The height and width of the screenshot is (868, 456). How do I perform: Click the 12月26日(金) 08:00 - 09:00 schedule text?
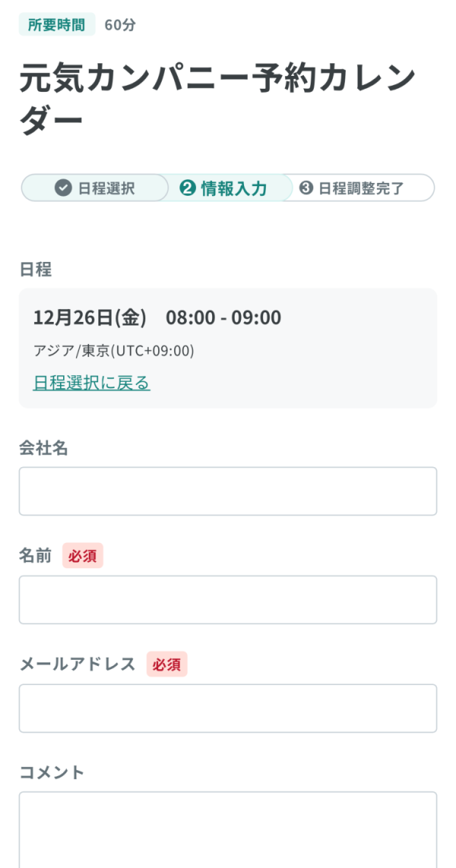click(x=157, y=317)
